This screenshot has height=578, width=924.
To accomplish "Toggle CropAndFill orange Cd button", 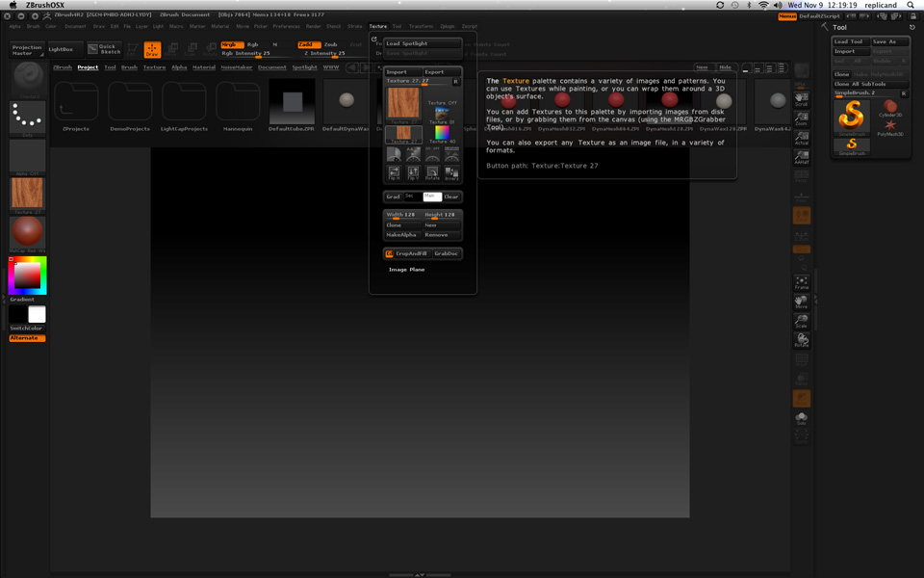I will coord(389,253).
